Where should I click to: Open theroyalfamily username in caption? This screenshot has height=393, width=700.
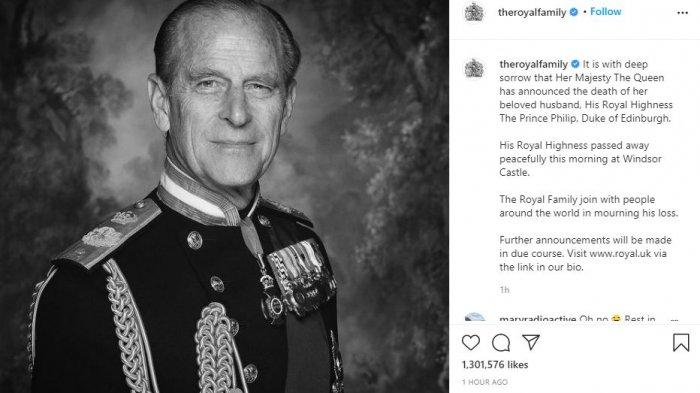(533, 64)
